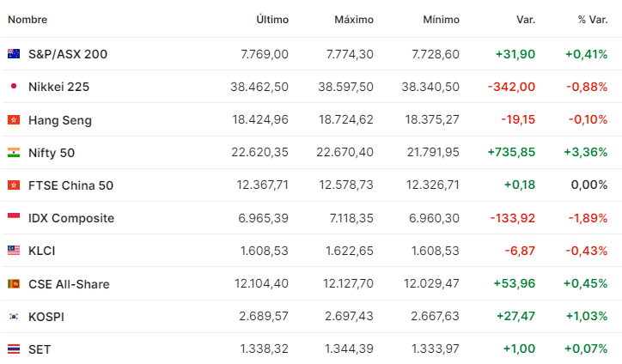Open the Nikkei 225 index page
The image size is (622, 364).
[x=58, y=87]
